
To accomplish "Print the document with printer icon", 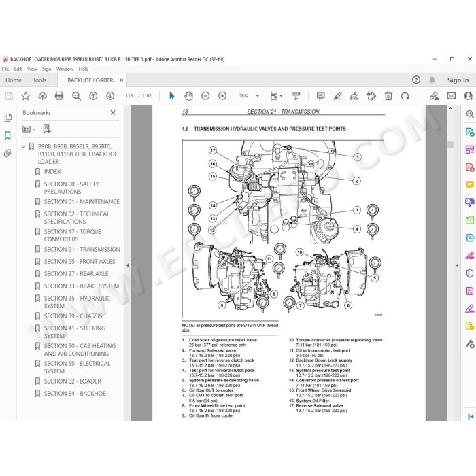I will pos(59,96).
